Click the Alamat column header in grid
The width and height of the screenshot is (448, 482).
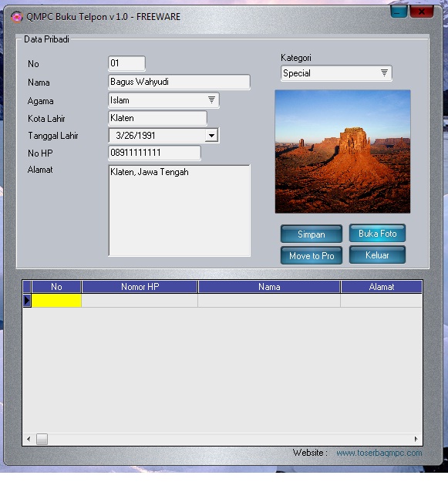382,287
